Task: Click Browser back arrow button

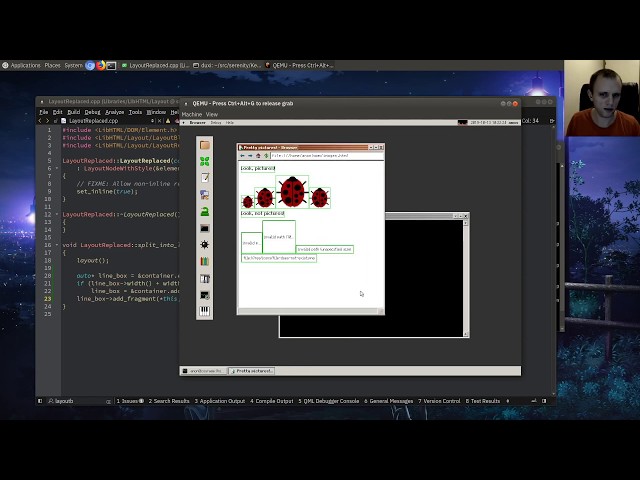Action: click(242, 156)
